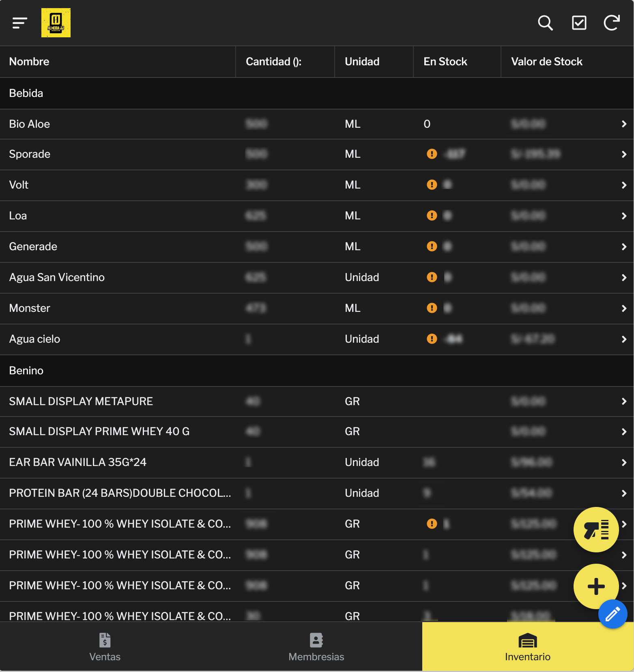The width and height of the screenshot is (634, 672).
Task: Click warning icon in Generade row
Action: pyautogui.click(x=432, y=246)
